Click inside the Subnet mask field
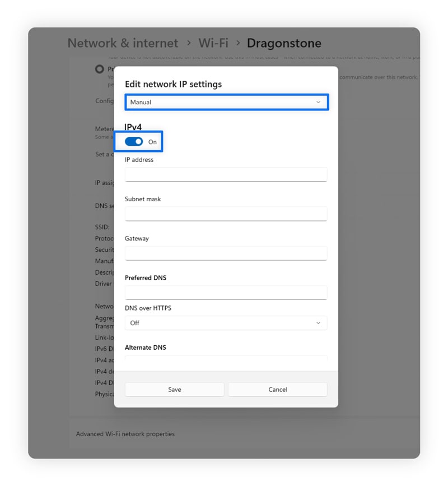Viewport: 448px width, 486px height. [x=226, y=214]
